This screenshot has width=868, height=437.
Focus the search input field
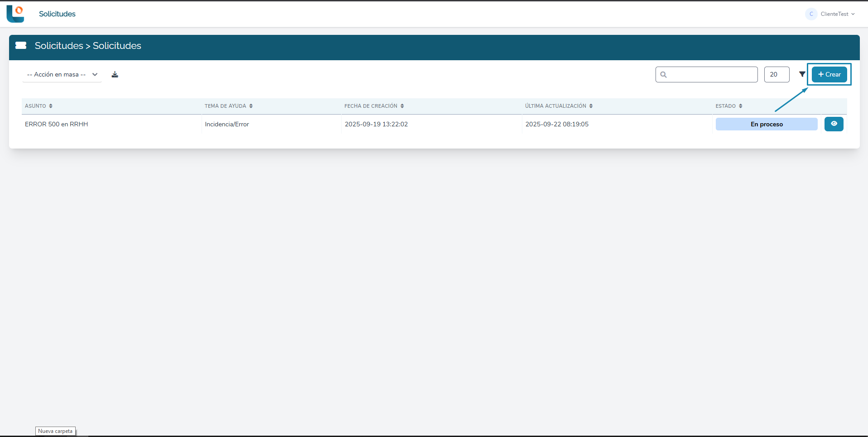(711, 74)
